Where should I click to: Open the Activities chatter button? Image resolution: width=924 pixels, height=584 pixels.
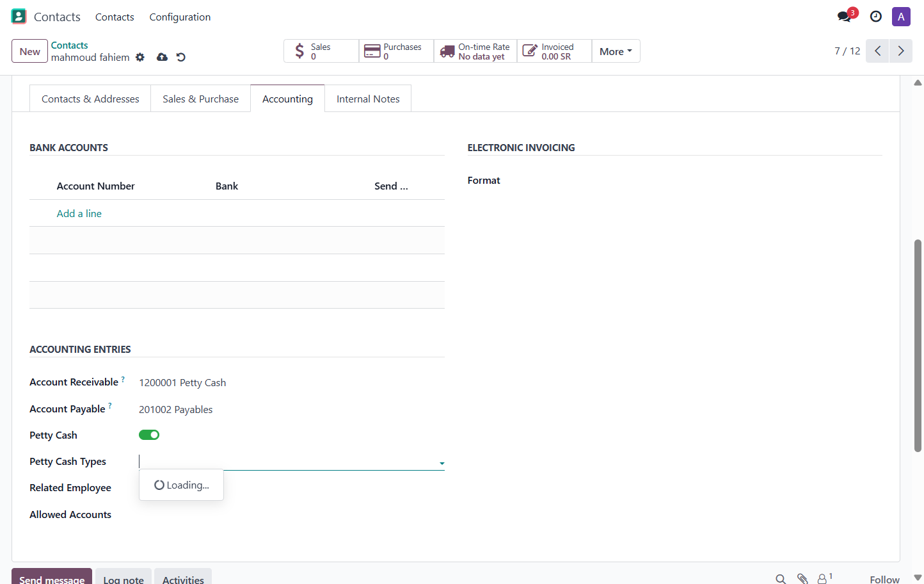[183, 576]
